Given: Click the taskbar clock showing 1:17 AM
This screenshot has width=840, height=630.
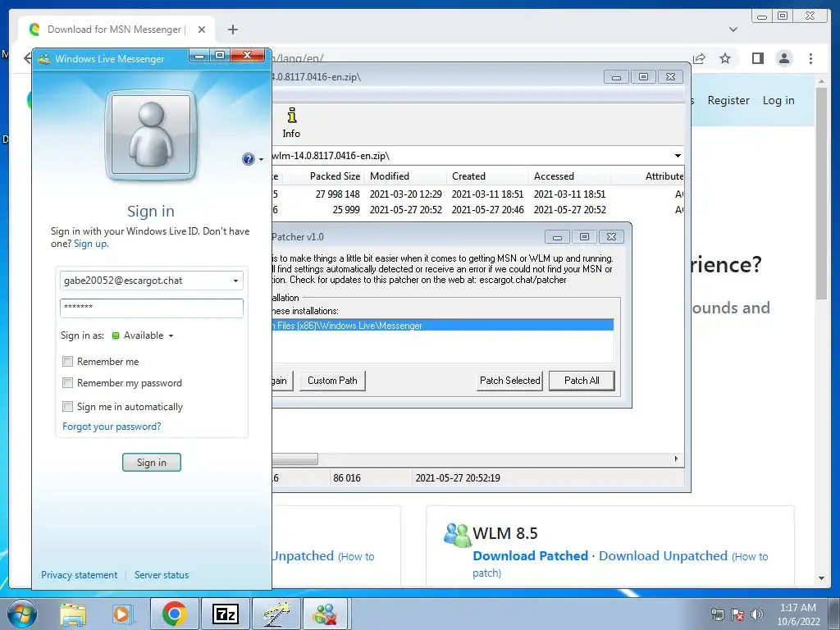Looking at the screenshot, I should (x=798, y=614).
